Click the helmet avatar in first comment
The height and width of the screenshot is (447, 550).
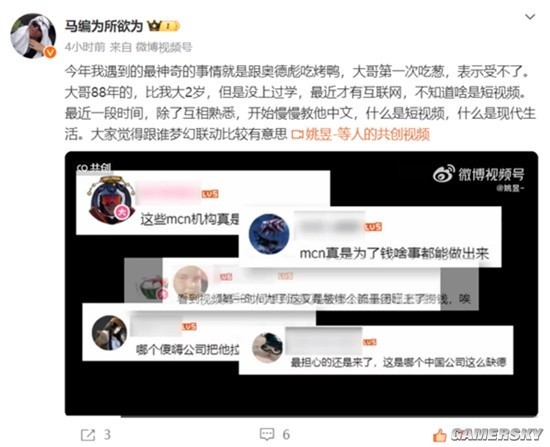[112, 200]
